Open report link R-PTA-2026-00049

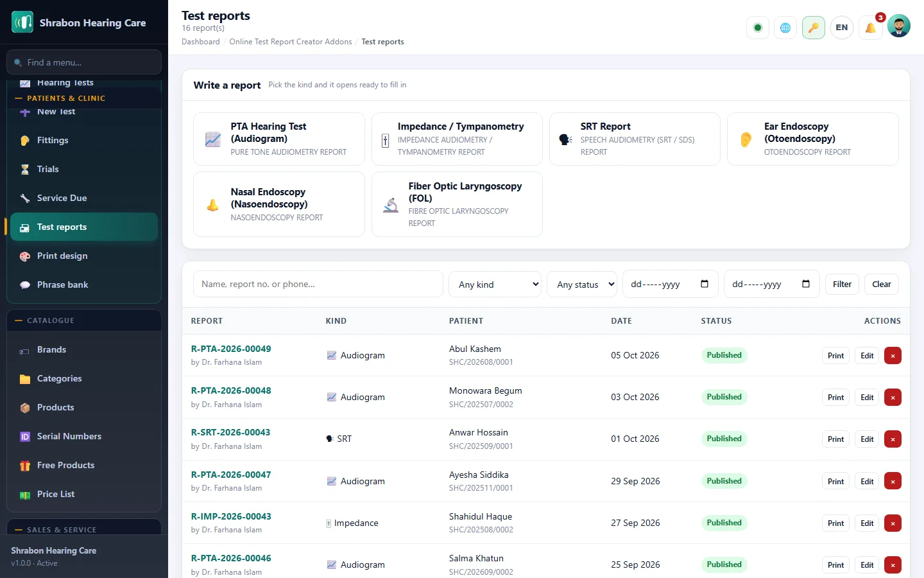click(x=231, y=349)
